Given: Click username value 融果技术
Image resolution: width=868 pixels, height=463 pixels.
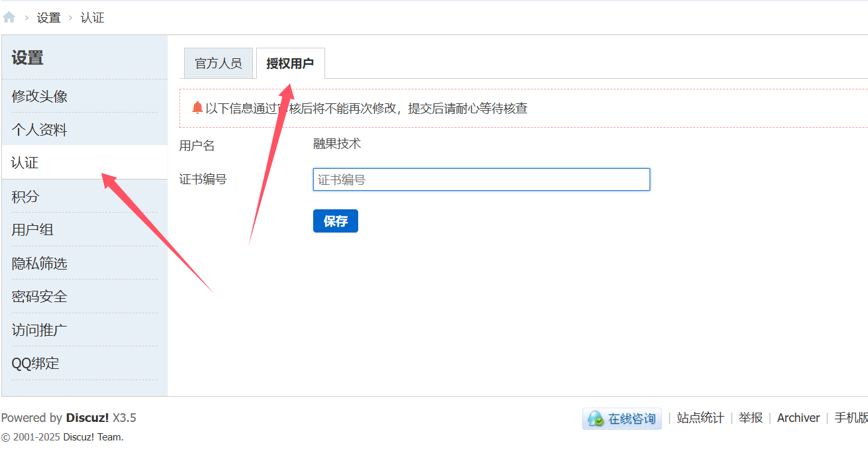Looking at the screenshot, I should (337, 144).
